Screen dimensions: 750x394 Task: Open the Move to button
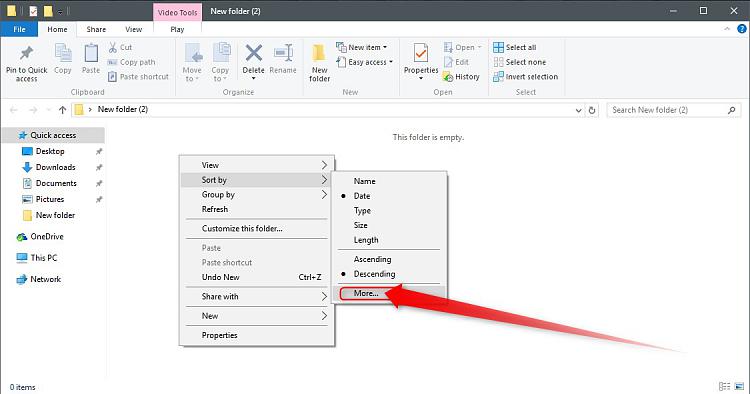point(192,62)
